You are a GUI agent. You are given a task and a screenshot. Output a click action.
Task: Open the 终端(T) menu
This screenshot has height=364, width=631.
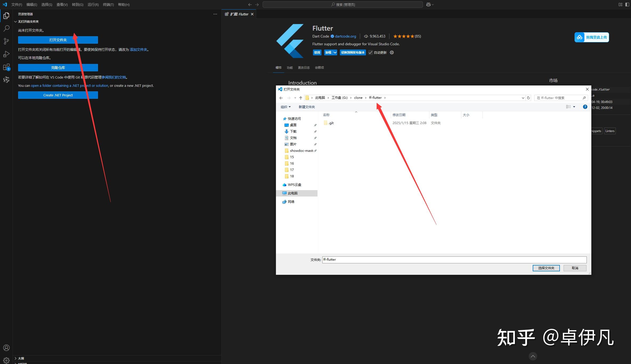(108, 5)
